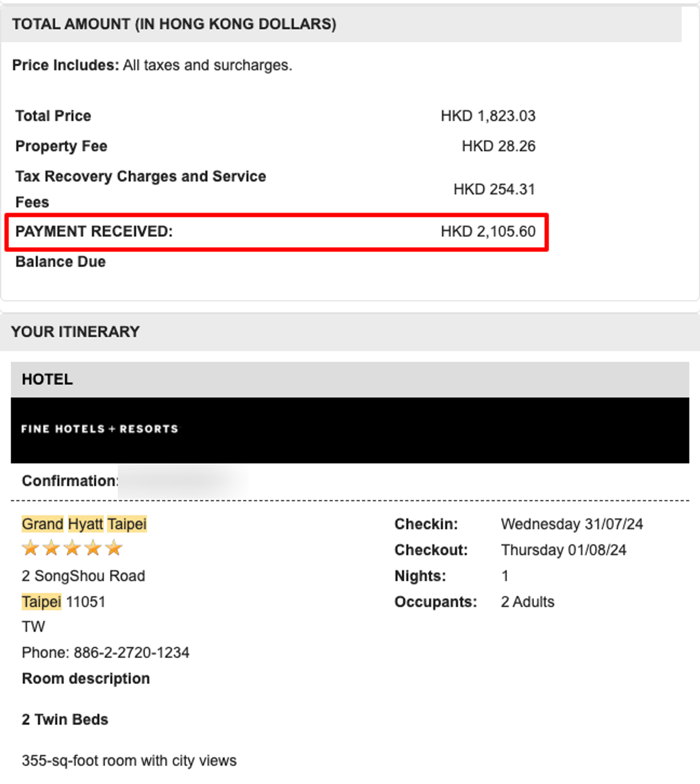This screenshot has width=700, height=784.
Task: Click the fifth gold star rating icon
Action: coord(114,548)
